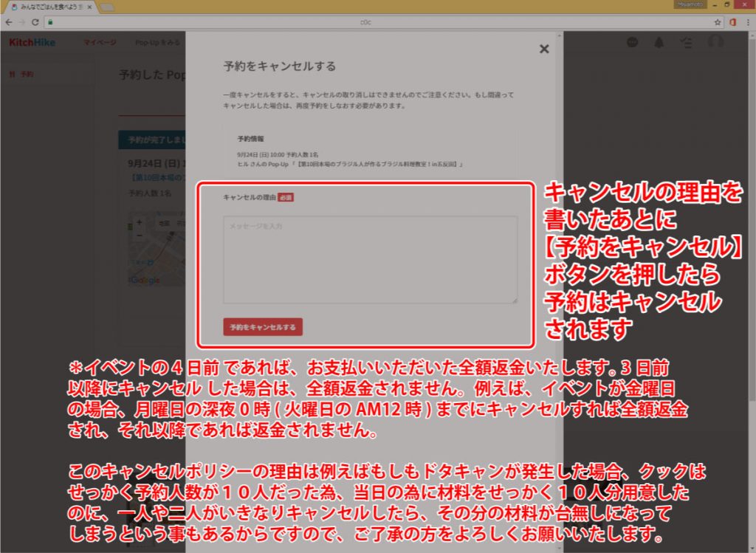Click the secure padlock icon in the address bar

point(50,22)
